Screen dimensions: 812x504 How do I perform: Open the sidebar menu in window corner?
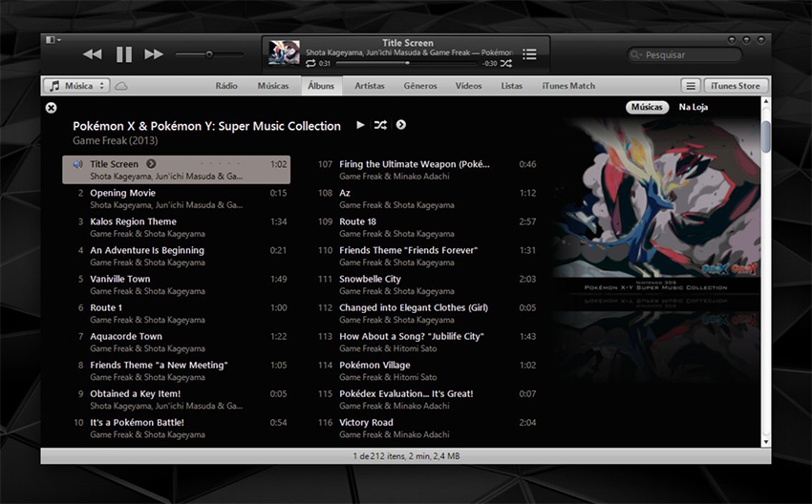tap(53, 40)
